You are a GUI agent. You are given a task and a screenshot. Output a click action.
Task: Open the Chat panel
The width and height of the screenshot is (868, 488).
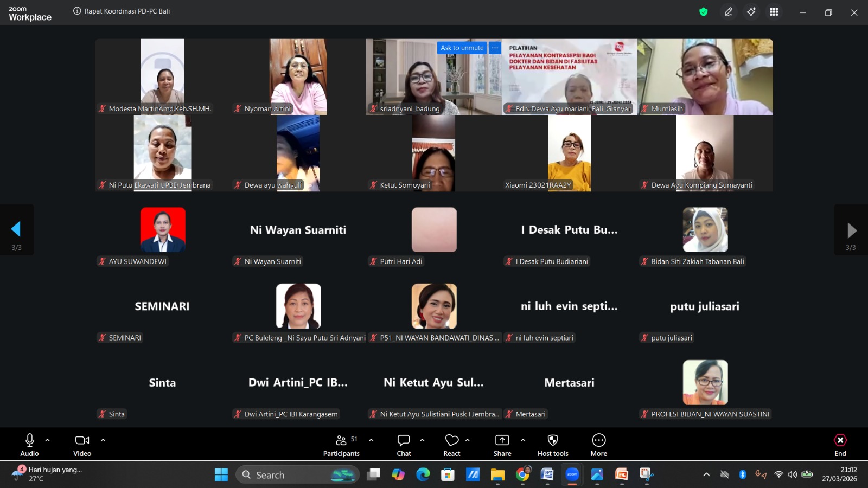[x=404, y=445]
